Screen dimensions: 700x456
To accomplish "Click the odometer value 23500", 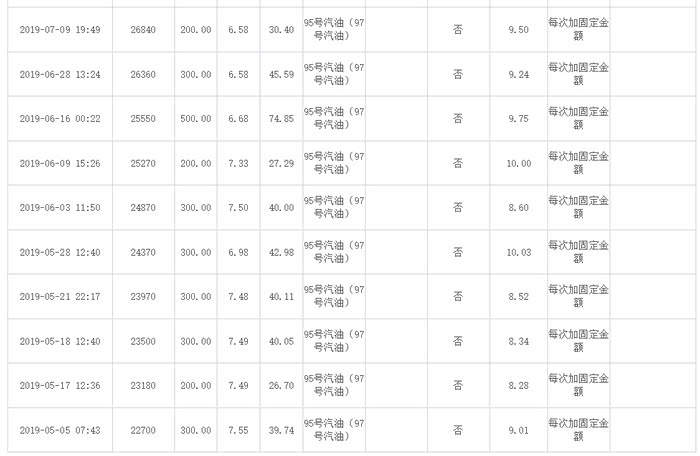I will 145,341.
